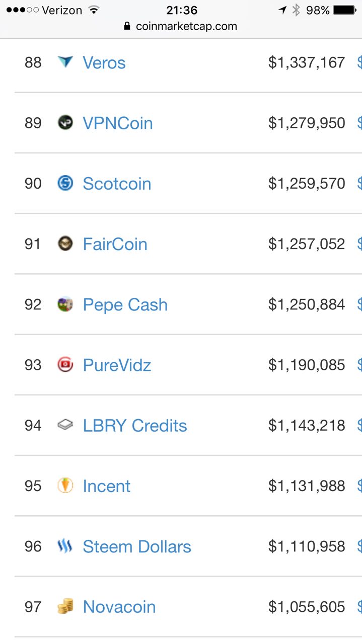Tap the VPNCoin logo icon
The width and height of the screenshot is (362, 644).
65,122
